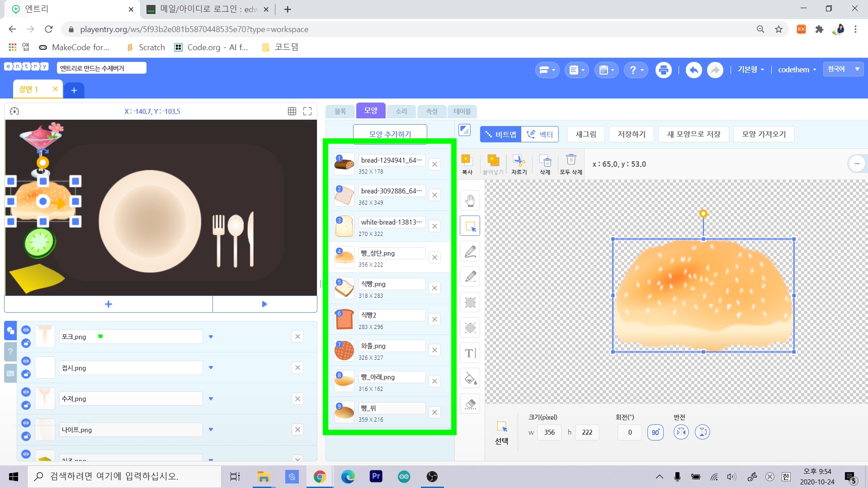The width and height of the screenshot is (868, 488).
Task: Select the hand pan tool
Action: (470, 200)
